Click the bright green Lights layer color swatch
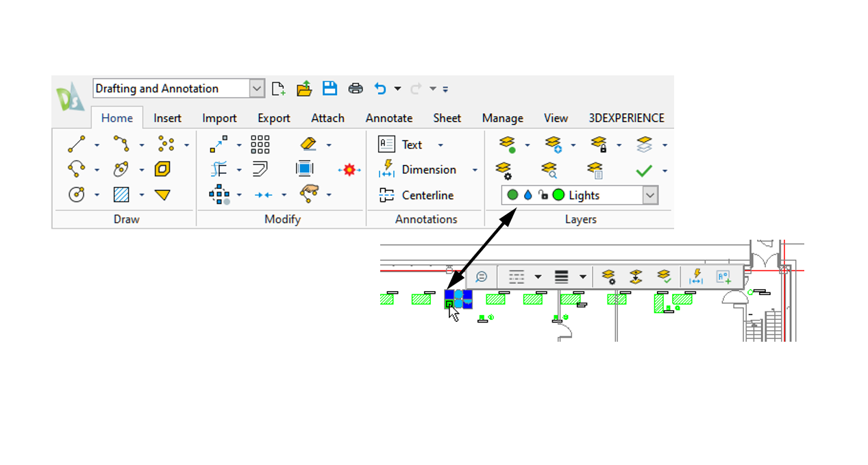868x465 pixels. point(558,195)
